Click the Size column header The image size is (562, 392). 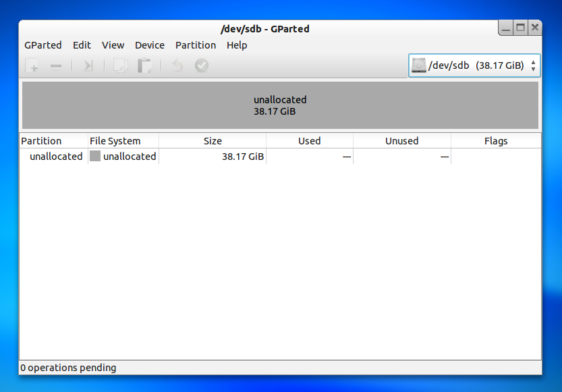[x=213, y=141]
